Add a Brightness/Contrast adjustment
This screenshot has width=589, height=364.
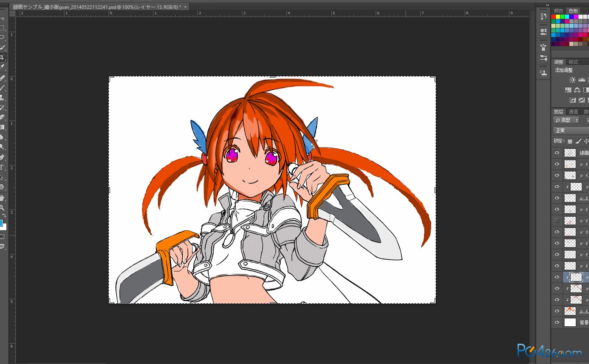click(572, 80)
